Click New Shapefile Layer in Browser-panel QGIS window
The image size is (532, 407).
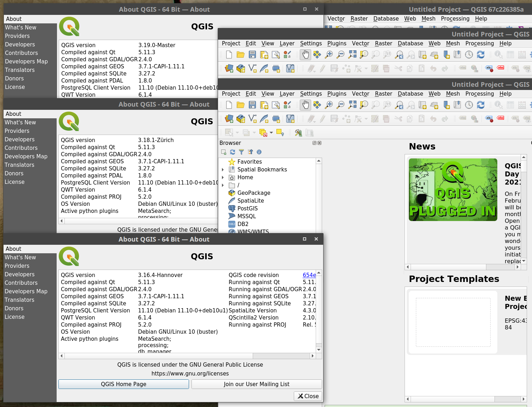click(x=252, y=119)
